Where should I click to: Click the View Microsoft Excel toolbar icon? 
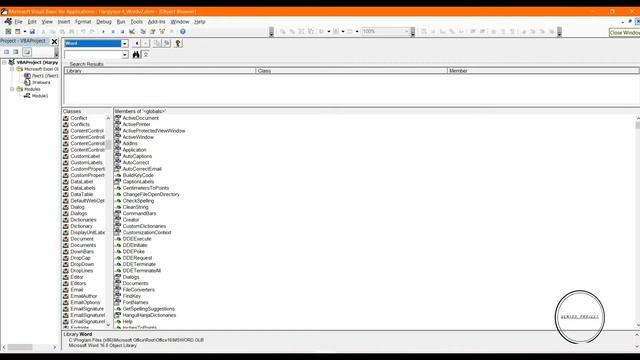click(x=8, y=31)
